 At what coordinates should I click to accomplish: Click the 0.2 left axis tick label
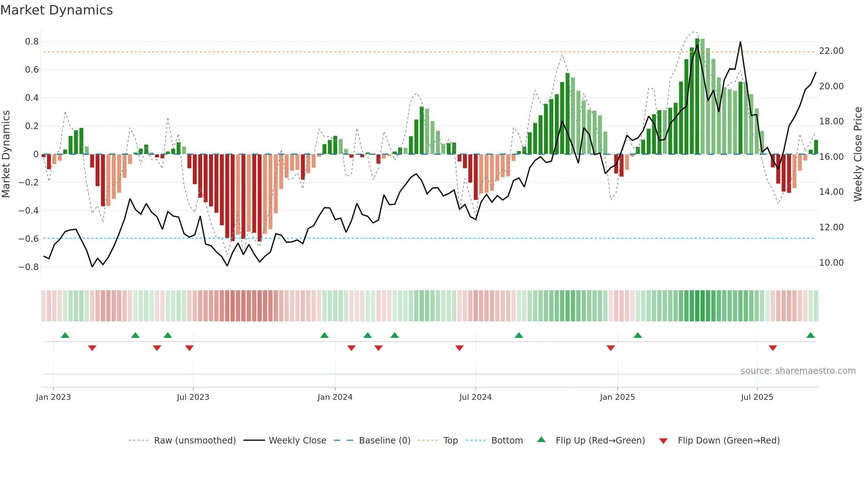[x=32, y=126]
